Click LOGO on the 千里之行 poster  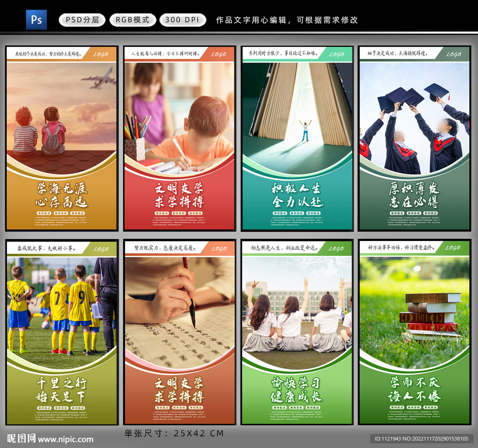101,249
